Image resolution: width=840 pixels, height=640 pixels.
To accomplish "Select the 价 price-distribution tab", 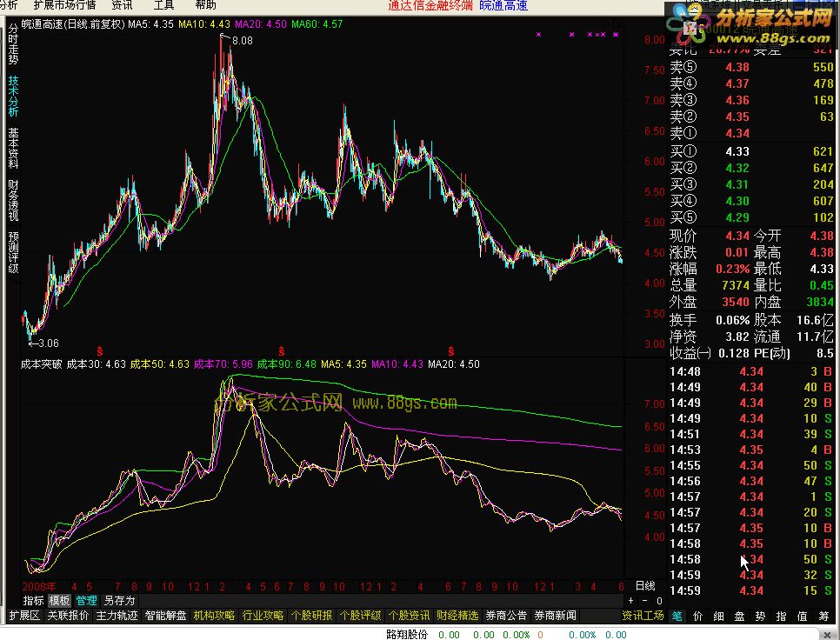I will pyautogui.click(x=697, y=617).
